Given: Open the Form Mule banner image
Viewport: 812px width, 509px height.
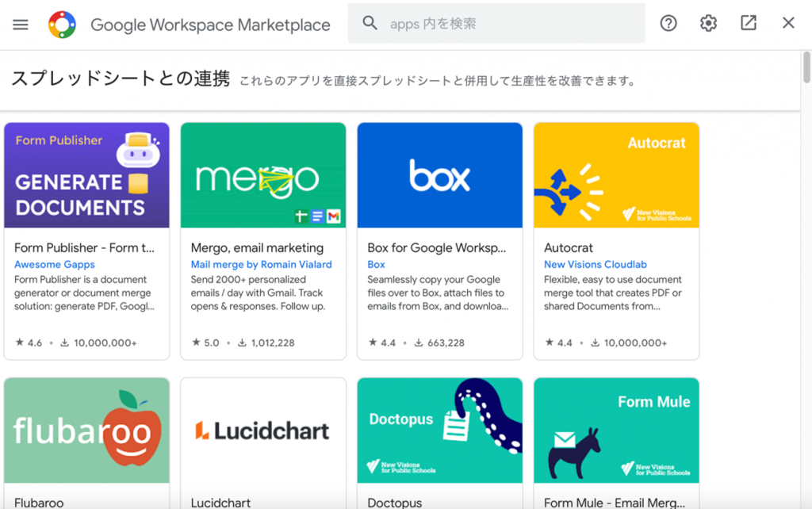Looking at the screenshot, I should [x=616, y=431].
